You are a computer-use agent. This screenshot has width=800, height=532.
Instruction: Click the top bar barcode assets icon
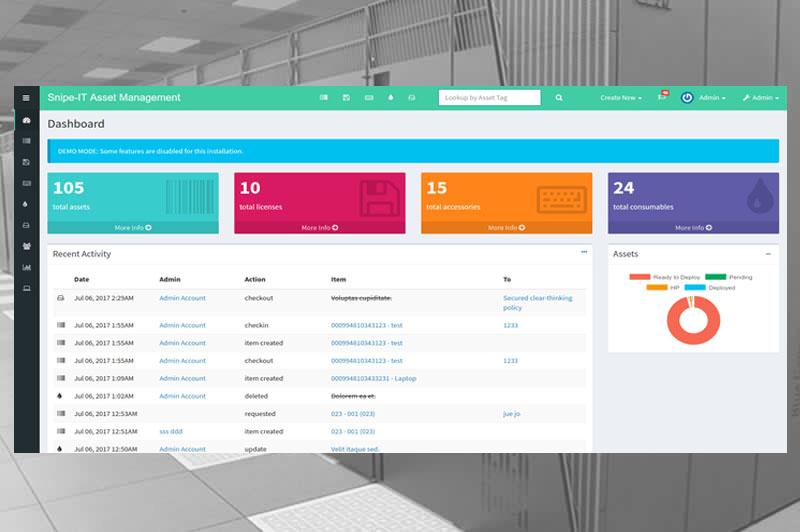click(x=323, y=98)
